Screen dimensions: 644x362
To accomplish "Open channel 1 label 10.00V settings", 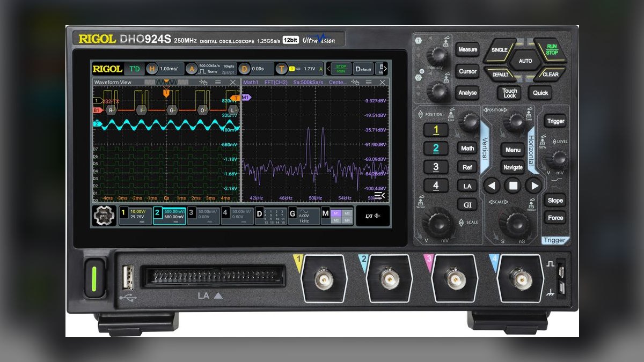I will [135, 216].
